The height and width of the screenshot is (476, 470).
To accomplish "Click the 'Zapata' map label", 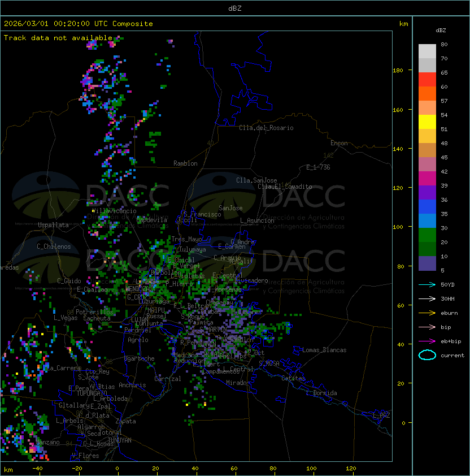I will tap(125, 421).
